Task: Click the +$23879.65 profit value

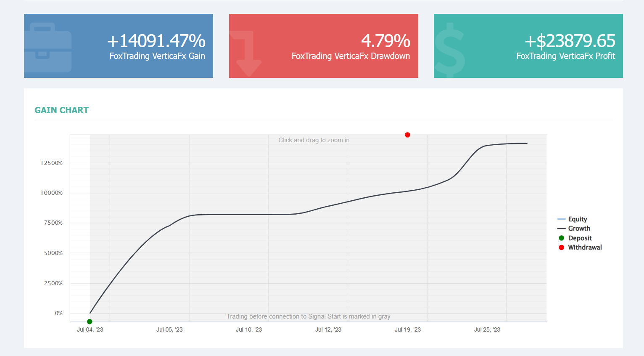Action: (570, 41)
